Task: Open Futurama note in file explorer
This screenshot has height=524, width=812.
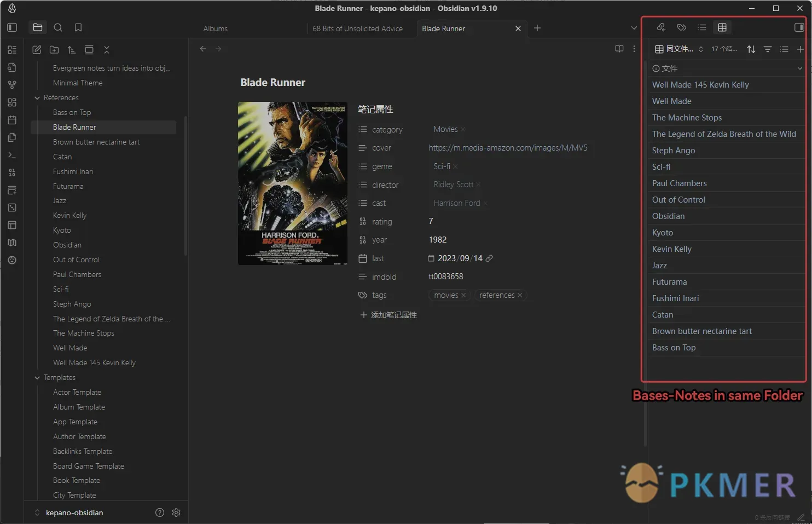Action: click(68, 186)
